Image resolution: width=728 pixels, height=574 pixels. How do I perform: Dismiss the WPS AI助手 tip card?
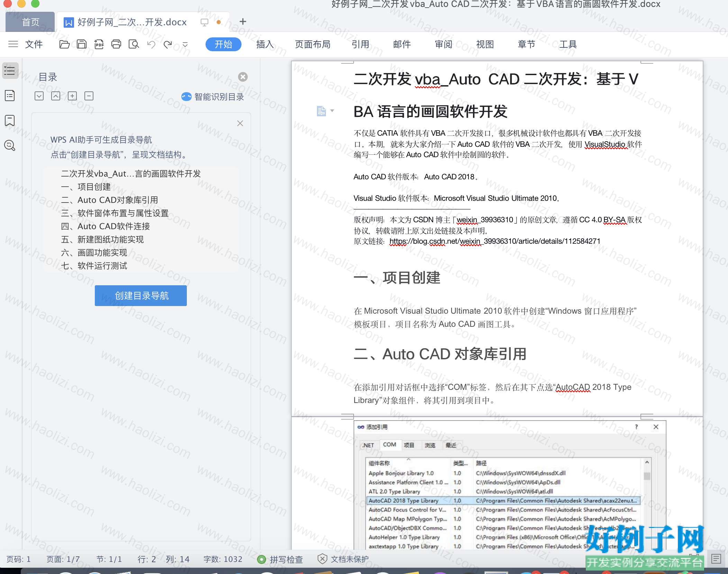tap(240, 123)
